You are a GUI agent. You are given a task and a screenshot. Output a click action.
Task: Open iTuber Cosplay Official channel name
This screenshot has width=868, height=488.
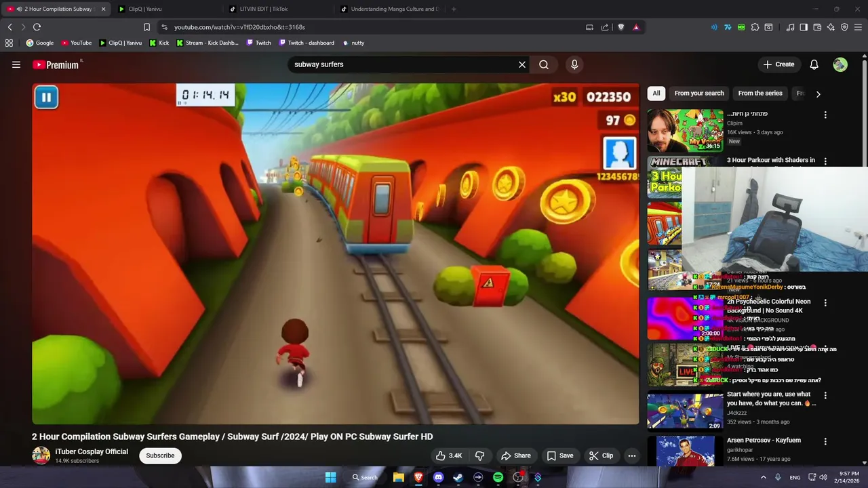[x=92, y=451]
